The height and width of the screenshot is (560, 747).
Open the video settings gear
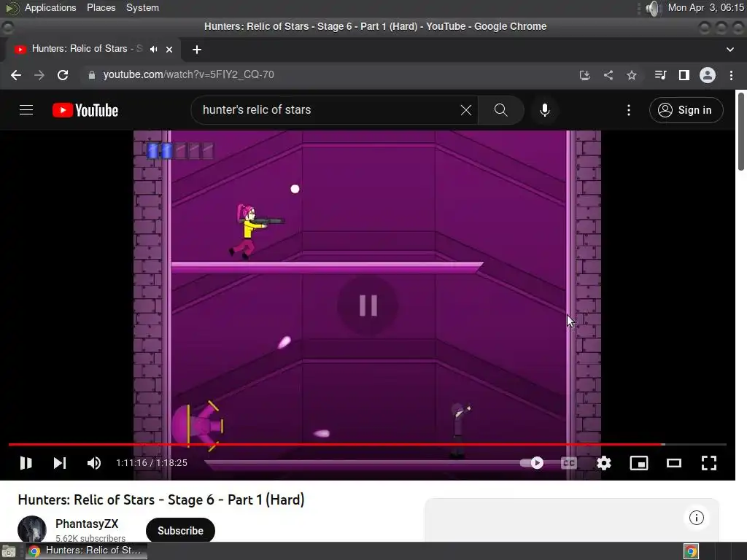(x=604, y=463)
